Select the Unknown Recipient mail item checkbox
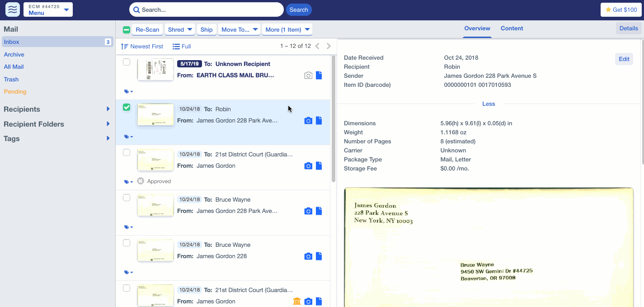644x307 pixels. [x=127, y=62]
